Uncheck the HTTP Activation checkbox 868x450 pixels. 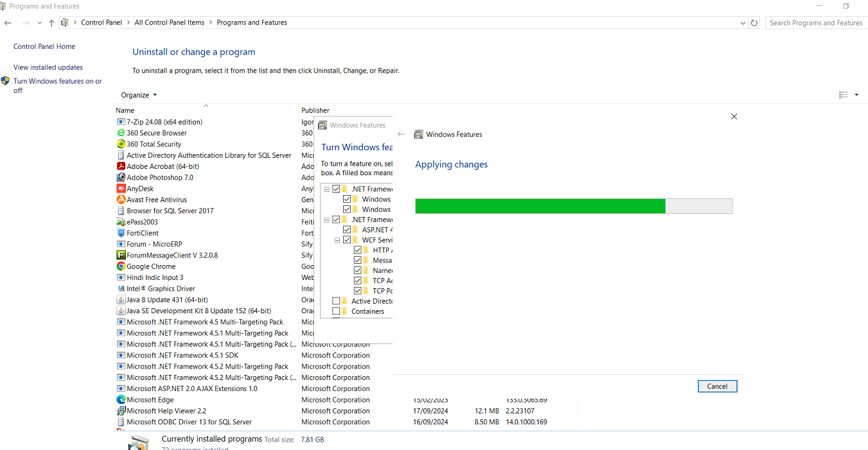(358, 250)
